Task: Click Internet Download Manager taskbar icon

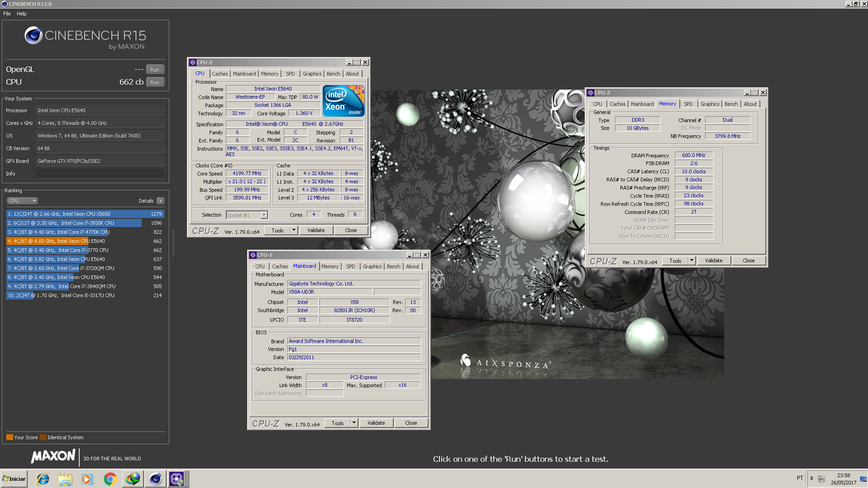Action: 133,479
